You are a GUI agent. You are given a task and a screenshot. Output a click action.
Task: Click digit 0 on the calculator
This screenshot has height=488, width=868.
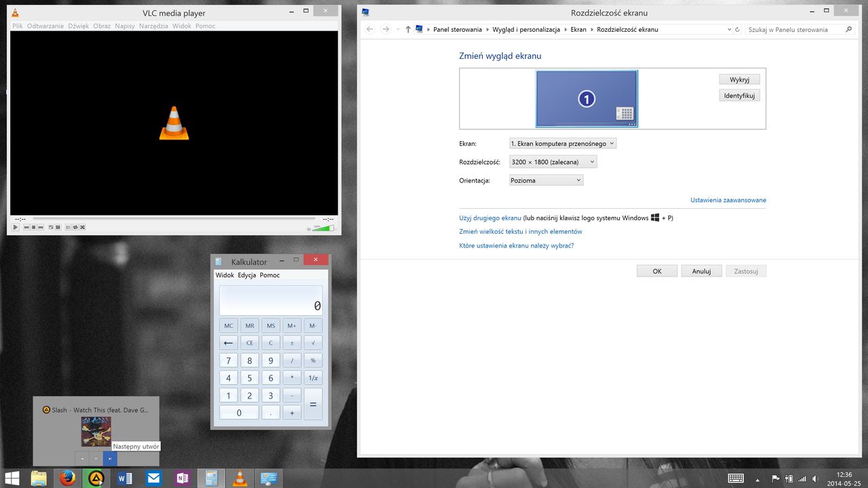(x=239, y=413)
